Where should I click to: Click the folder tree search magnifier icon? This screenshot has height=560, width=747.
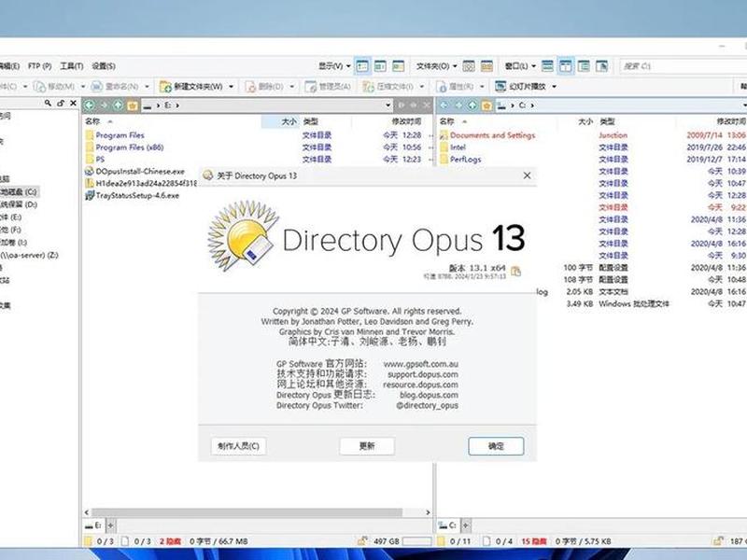point(48,103)
